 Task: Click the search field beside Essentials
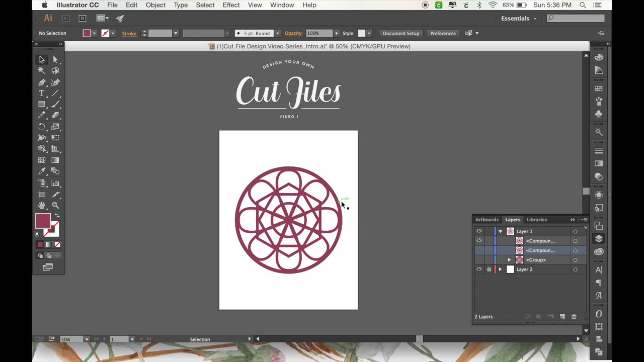(576, 18)
